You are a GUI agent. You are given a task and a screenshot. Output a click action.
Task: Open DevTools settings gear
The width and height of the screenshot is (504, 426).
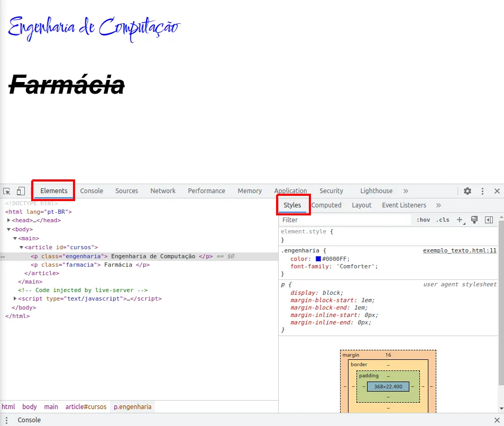[x=468, y=191]
